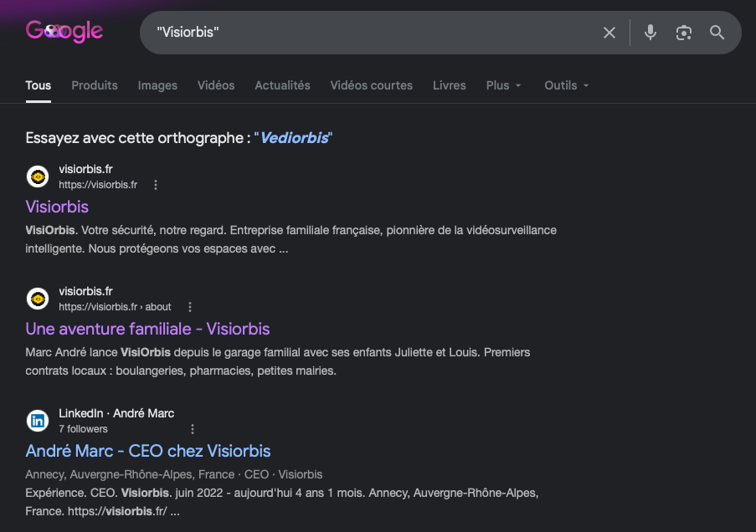756x532 pixels.
Task: Click the LinkedIn favicon icon
Action: coord(38,421)
